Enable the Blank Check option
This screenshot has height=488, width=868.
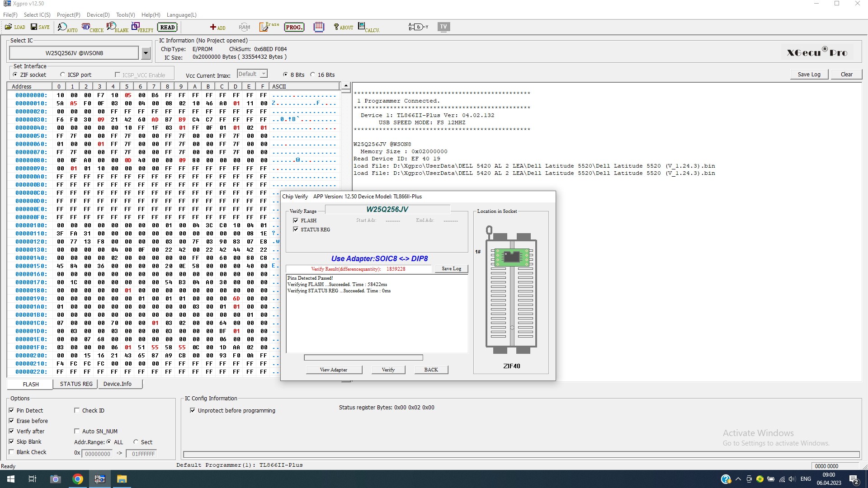[11, 452]
